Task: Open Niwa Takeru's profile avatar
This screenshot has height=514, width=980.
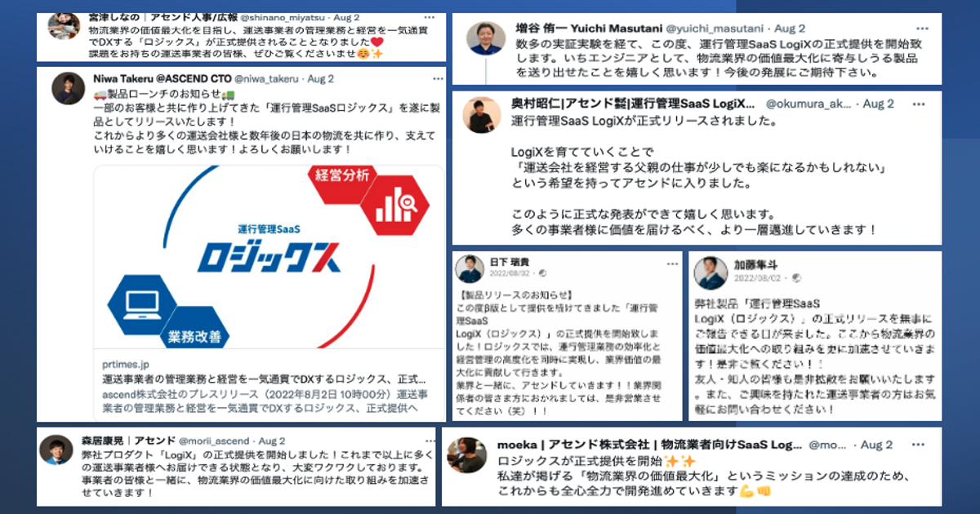Action: 68,88
